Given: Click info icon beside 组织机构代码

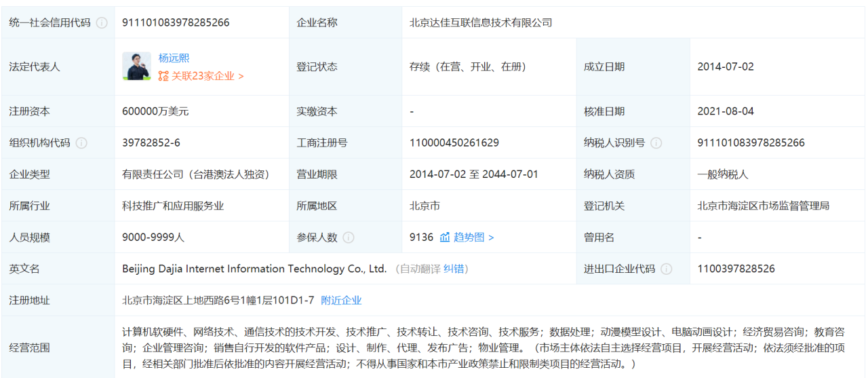Looking at the screenshot, I should point(81,143).
